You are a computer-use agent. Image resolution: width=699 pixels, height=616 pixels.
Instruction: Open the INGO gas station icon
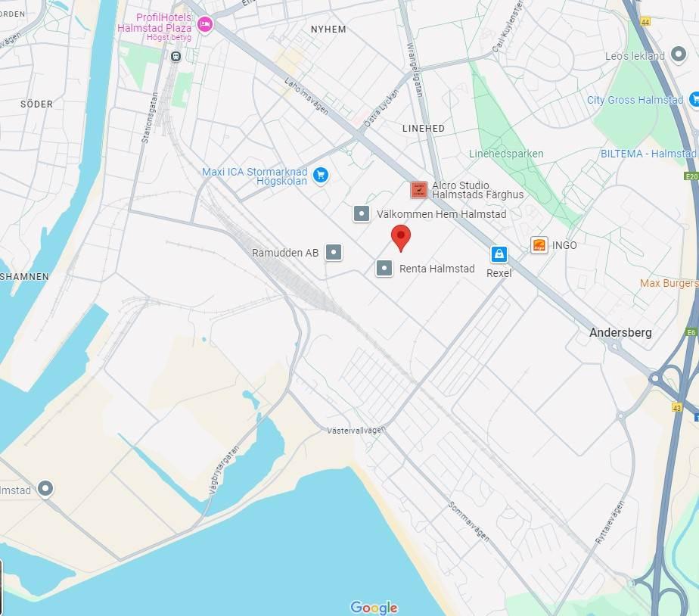point(539,245)
